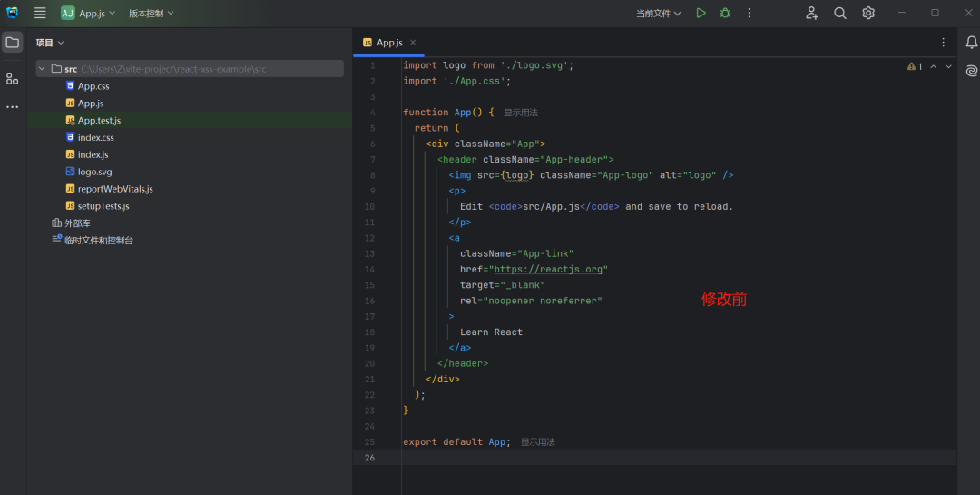Screen dimensions: 980x495
Task: Open the Structure tool window icon
Action: coord(13,79)
